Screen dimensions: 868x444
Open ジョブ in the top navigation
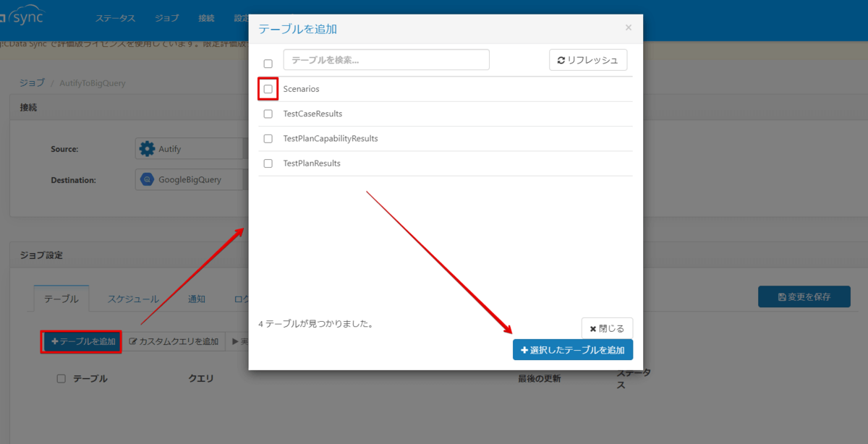click(167, 18)
